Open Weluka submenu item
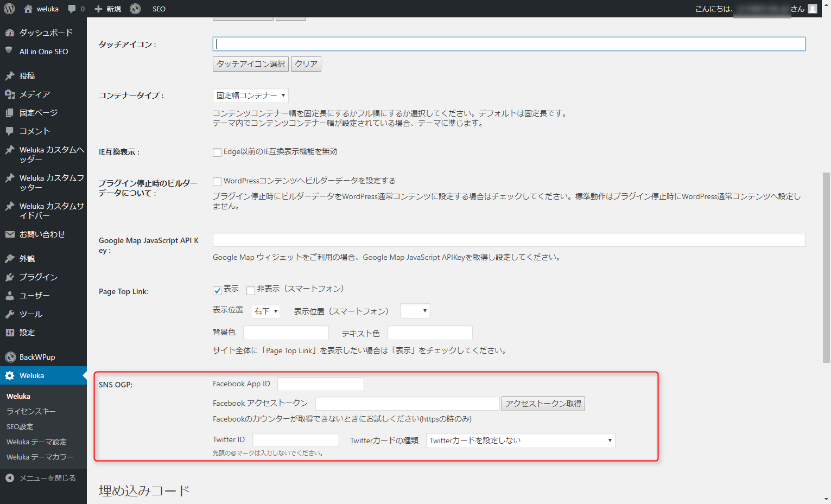This screenshot has height=504, width=831. [18, 396]
